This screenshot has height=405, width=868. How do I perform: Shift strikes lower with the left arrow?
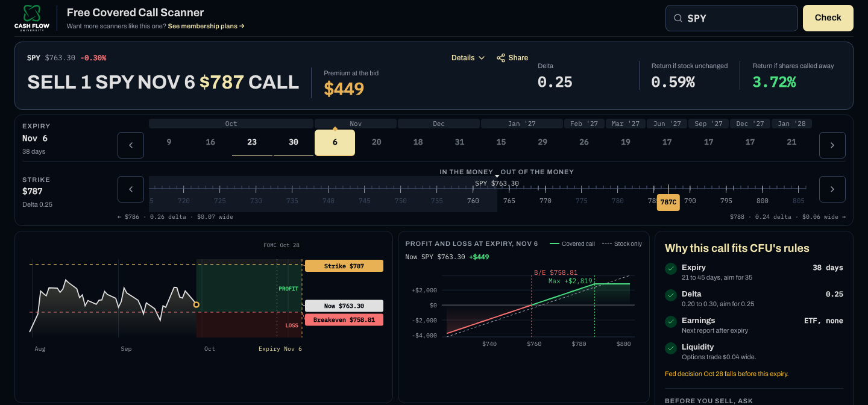point(131,189)
